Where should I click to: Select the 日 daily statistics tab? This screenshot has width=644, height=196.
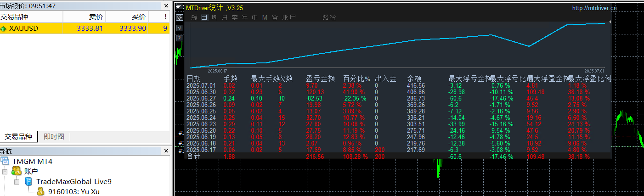(204, 17)
